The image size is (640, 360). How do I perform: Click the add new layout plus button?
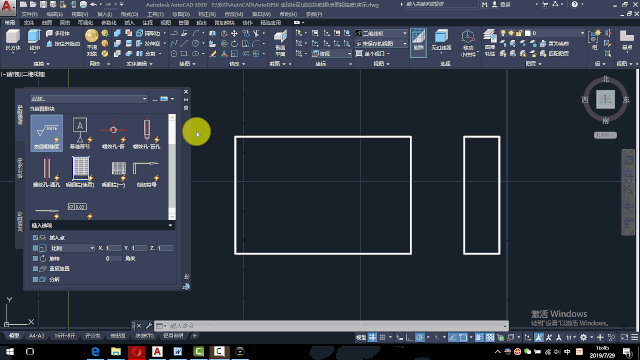point(195,336)
